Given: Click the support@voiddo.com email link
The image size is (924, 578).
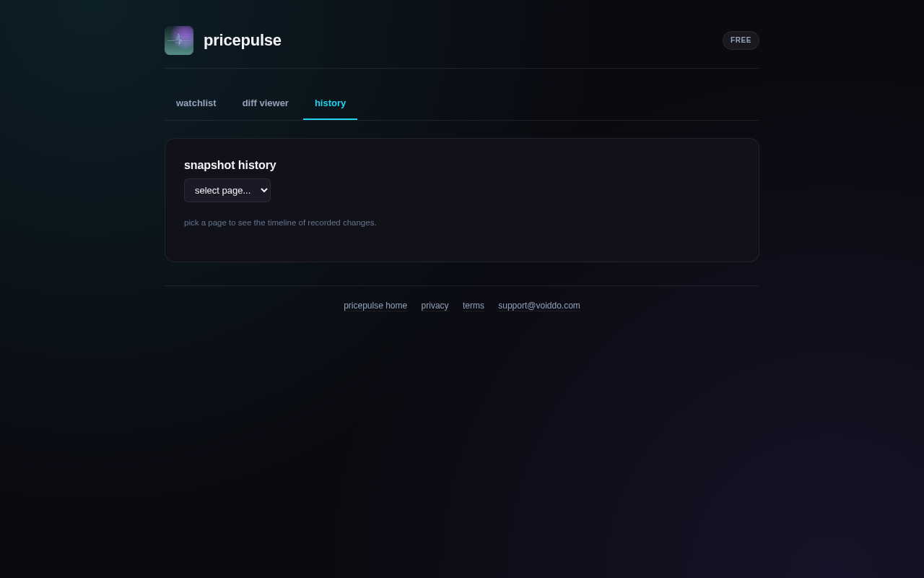Looking at the screenshot, I should [x=539, y=306].
